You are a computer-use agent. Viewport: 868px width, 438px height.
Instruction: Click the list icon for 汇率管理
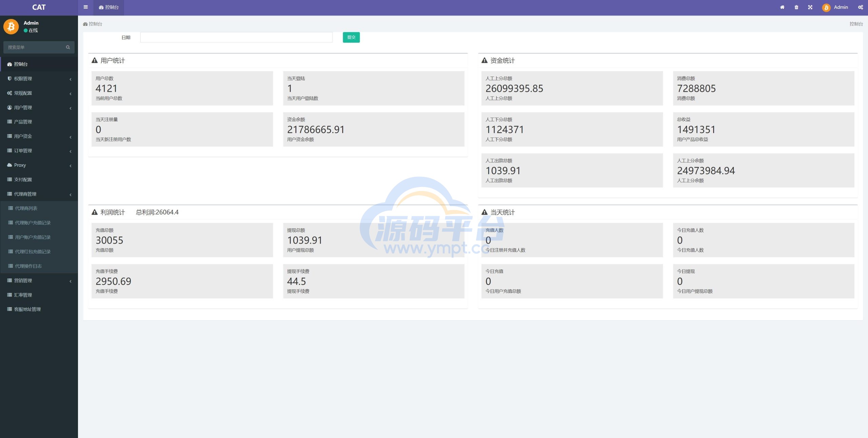(x=9, y=295)
